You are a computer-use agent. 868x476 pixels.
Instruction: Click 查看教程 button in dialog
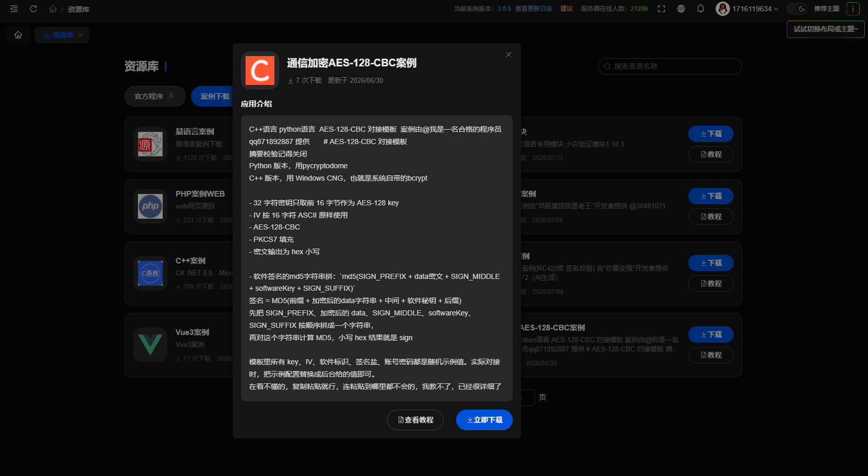point(415,420)
